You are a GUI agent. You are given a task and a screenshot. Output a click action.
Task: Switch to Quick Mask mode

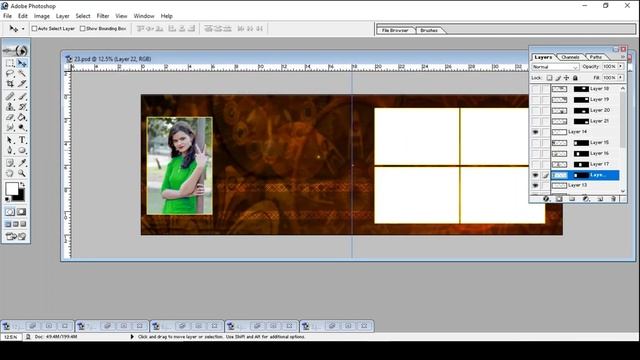pyautogui.click(x=22, y=211)
